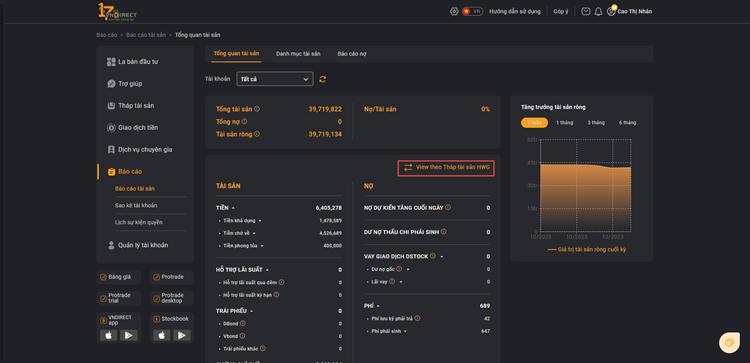The image size is (750, 363).
Task: Open Lịch sự kiện quyền submenu
Action: click(139, 222)
